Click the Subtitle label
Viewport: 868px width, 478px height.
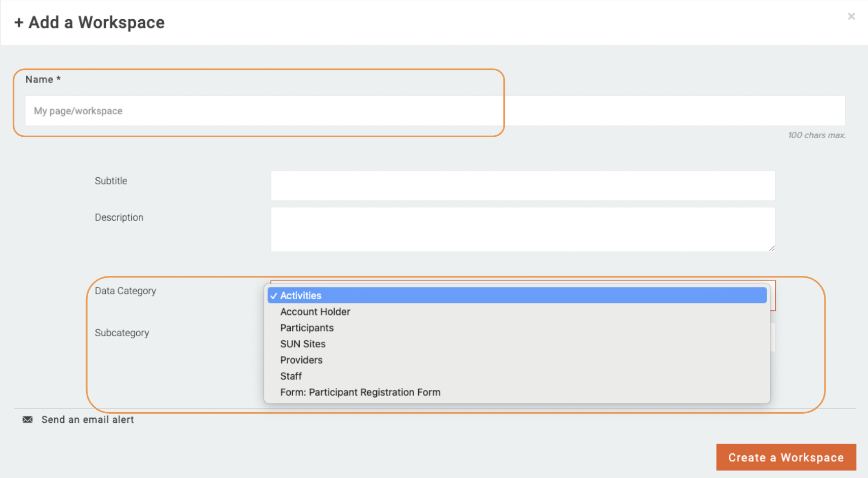tap(111, 181)
